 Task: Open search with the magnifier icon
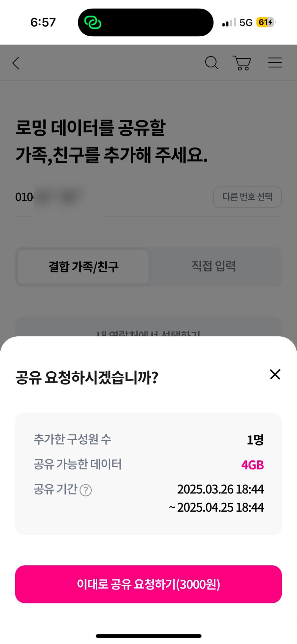pos(212,63)
